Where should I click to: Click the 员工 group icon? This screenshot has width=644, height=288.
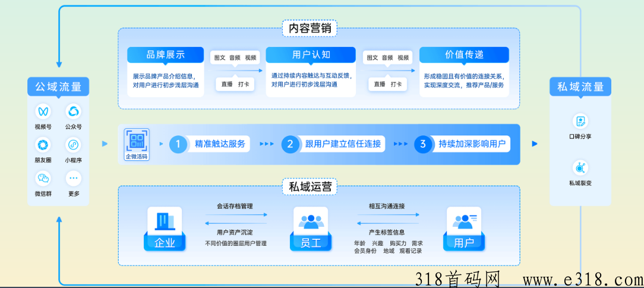311,221
